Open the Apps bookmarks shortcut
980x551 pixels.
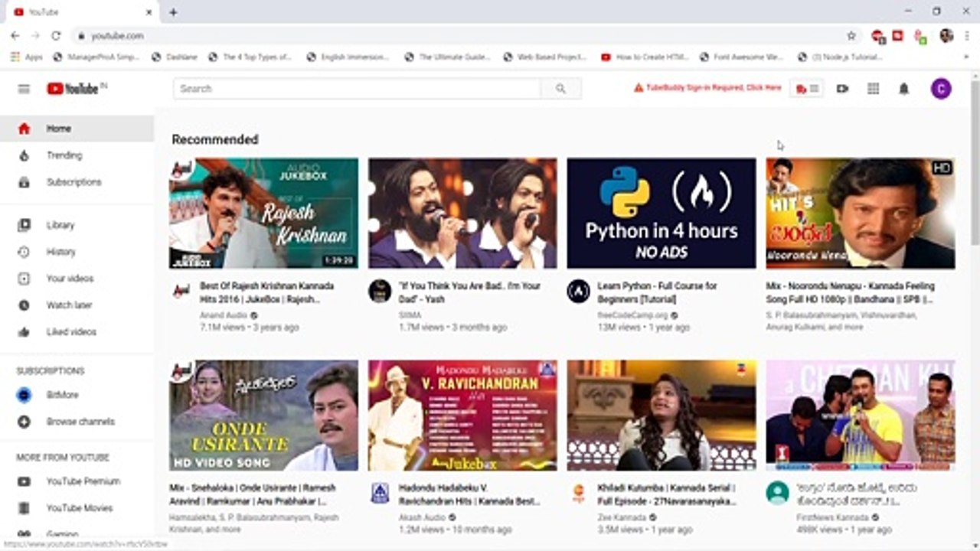pos(25,57)
